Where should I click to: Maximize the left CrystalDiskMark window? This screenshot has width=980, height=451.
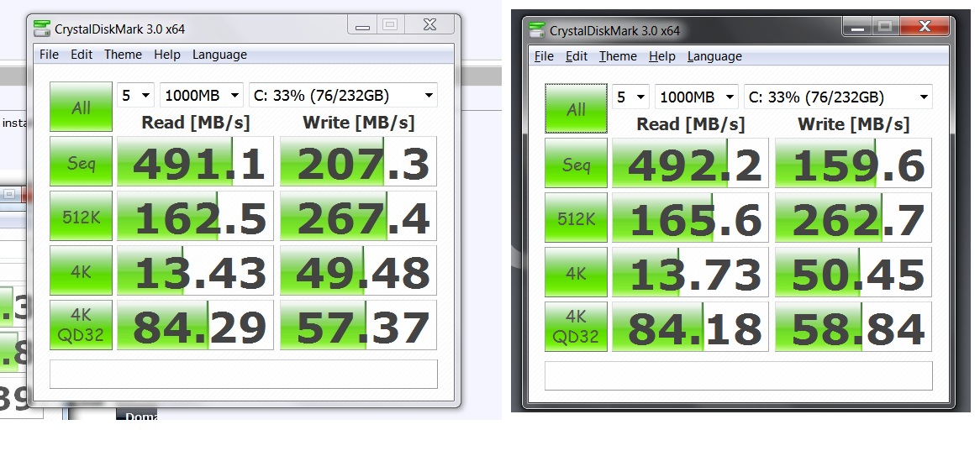[x=390, y=25]
